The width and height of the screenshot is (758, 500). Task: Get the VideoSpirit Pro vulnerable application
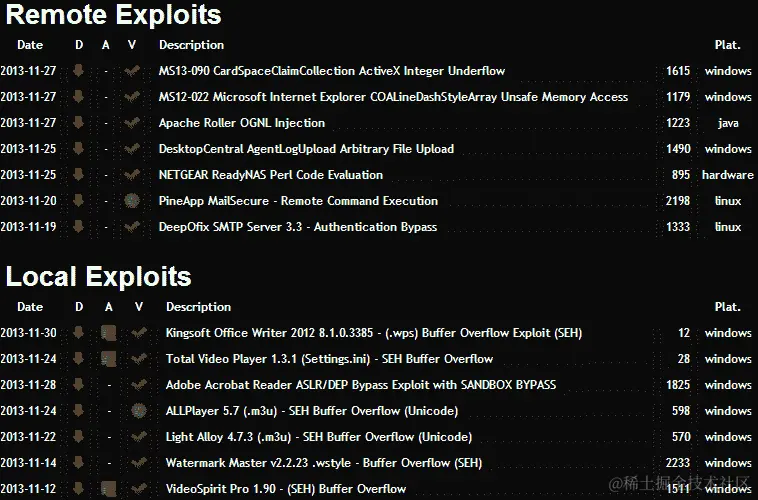[109, 489]
